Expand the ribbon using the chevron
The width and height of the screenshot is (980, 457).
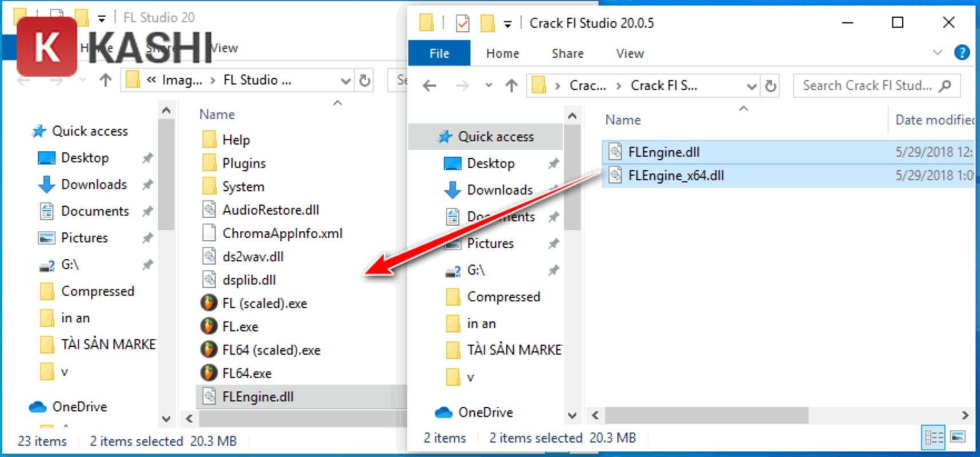pos(937,53)
